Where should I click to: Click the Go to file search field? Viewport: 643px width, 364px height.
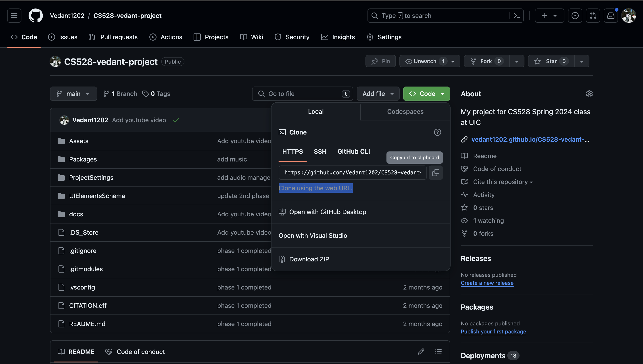302,94
